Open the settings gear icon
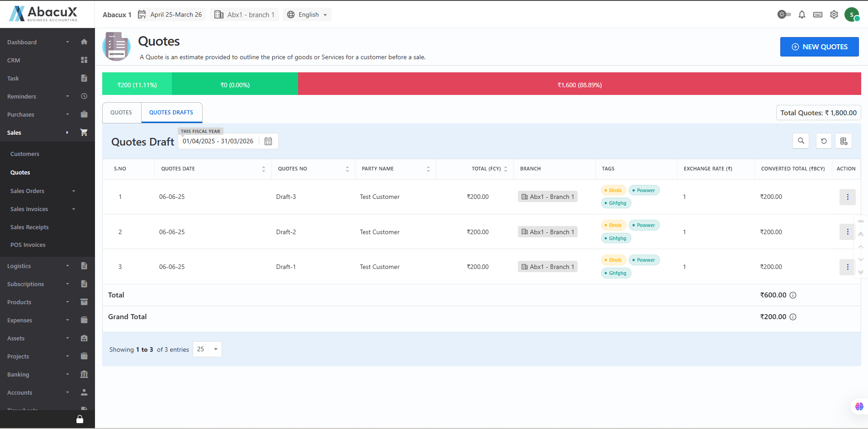This screenshot has height=429, width=868. pyautogui.click(x=834, y=14)
